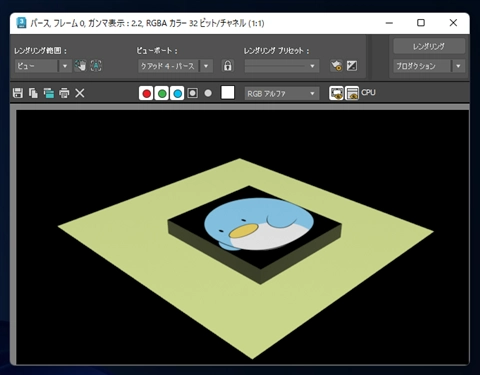Maximize the rendered frame window
Screen dimensions: 480x375
421,23
